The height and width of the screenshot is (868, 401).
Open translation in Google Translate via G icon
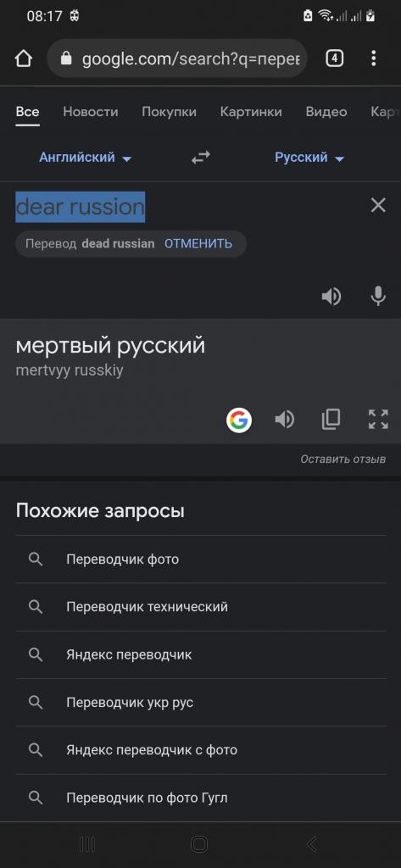(239, 420)
